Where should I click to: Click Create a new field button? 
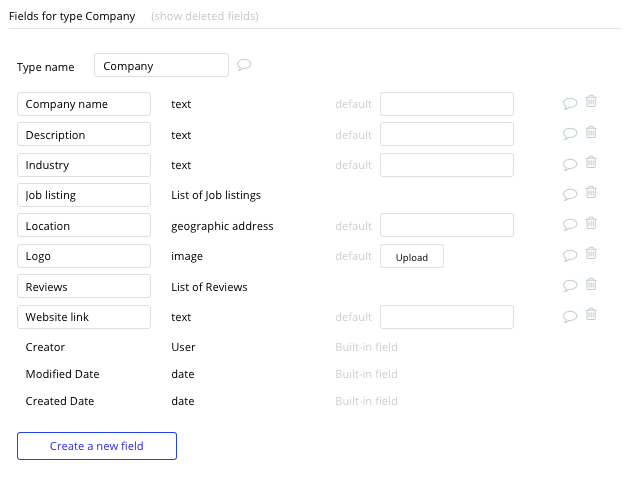pos(97,446)
